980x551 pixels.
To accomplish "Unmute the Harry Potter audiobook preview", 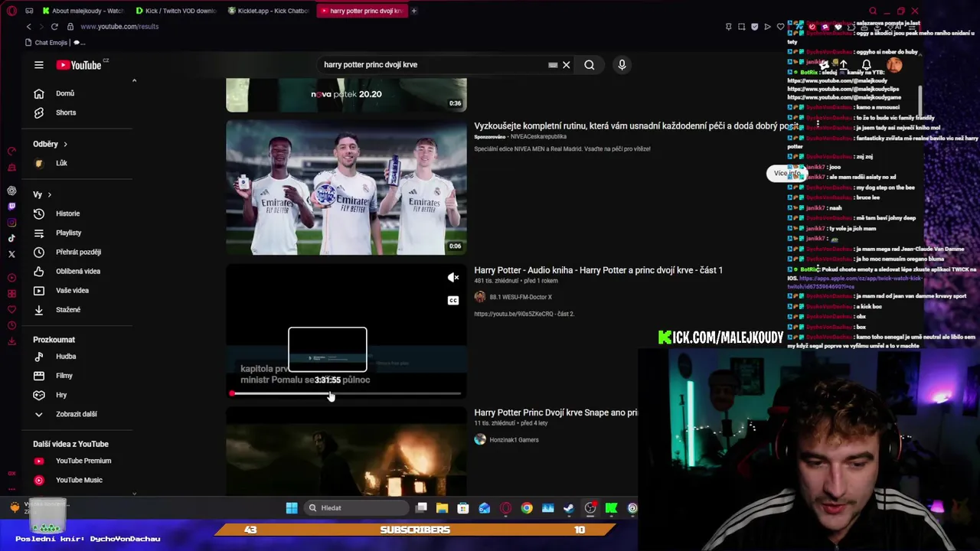I will coord(453,278).
